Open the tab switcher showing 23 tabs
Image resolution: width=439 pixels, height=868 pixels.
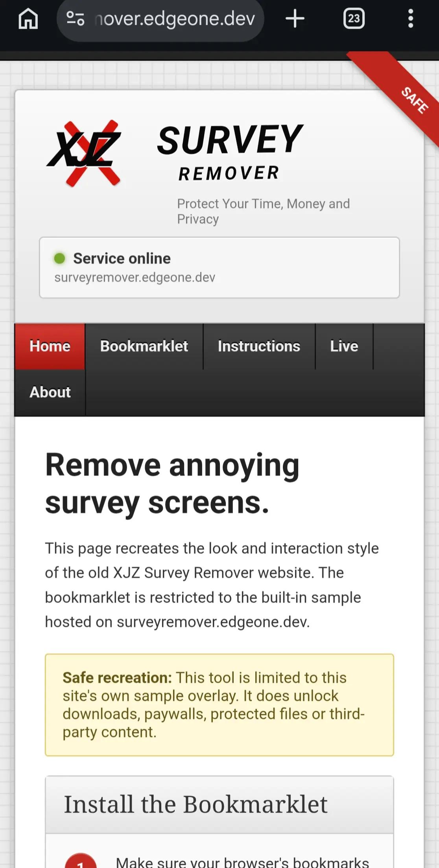pos(354,18)
